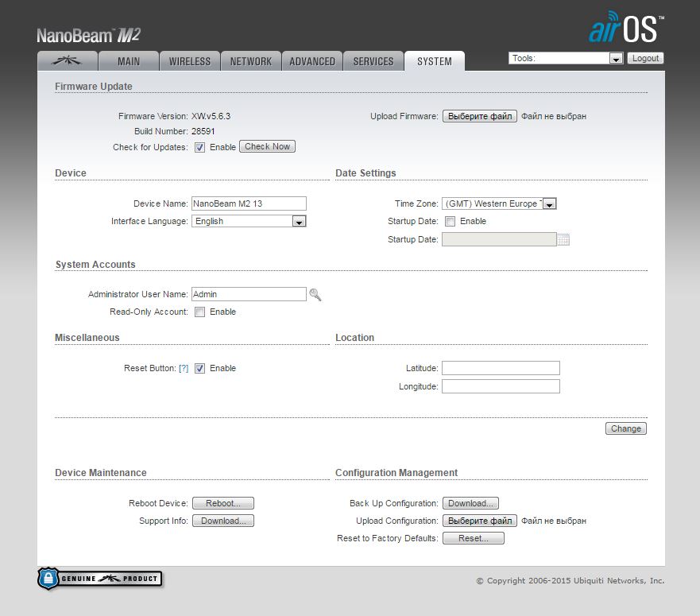Click the Location section heading
The image size is (700, 616).
coord(355,338)
